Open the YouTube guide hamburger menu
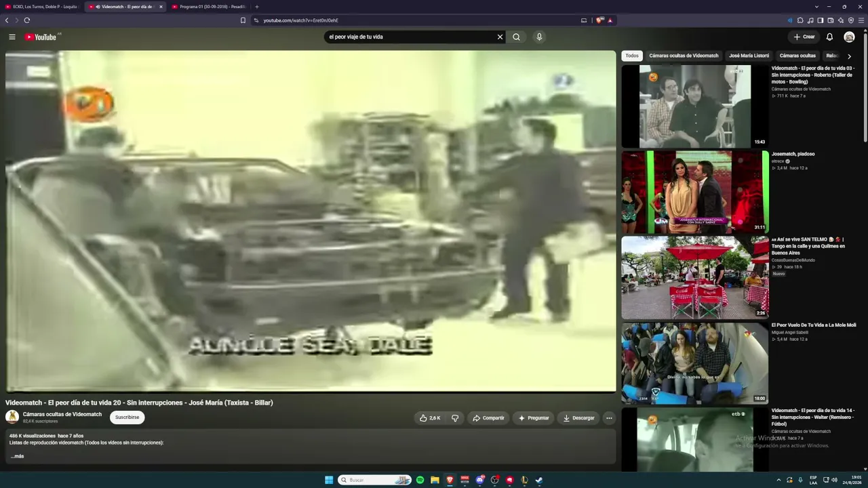Screen dimensions: 868x488 pyautogui.click(x=12, y=37)
